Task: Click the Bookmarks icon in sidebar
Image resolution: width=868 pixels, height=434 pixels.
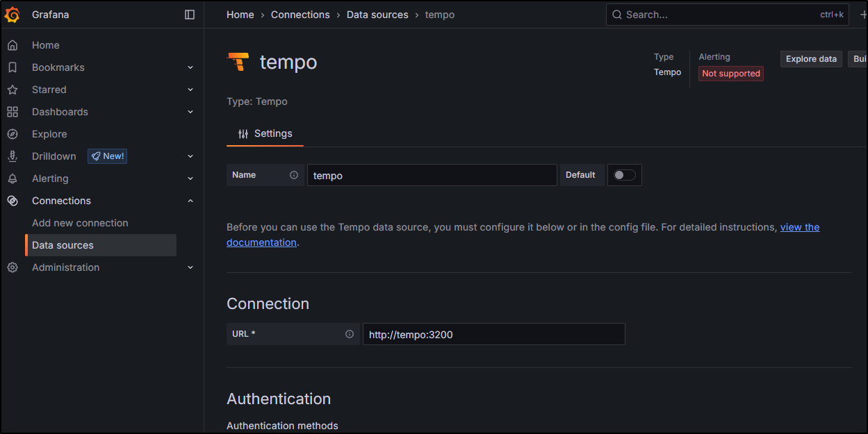Action: click(13, 67)
